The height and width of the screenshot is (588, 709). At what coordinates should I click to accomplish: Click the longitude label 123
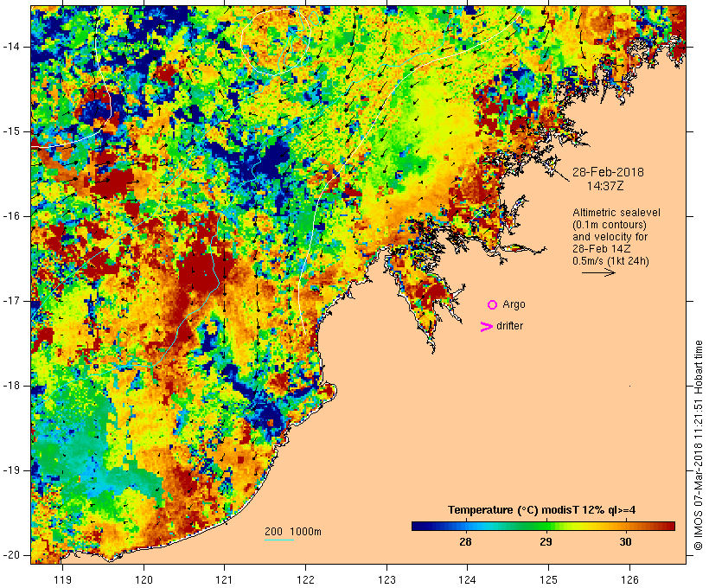[386, 579]
